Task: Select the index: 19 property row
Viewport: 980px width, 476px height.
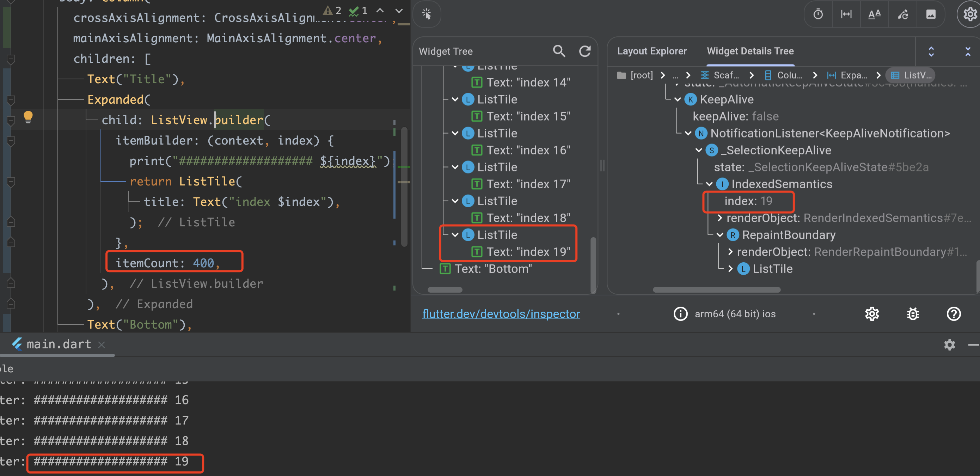Action: point(748,201)
